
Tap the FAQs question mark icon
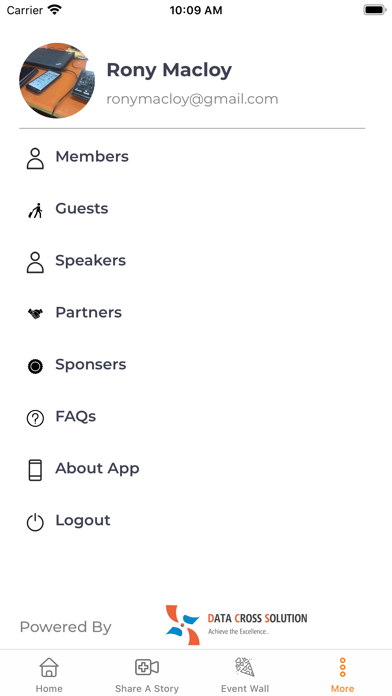pyautogui.click(x=35, y=418)
